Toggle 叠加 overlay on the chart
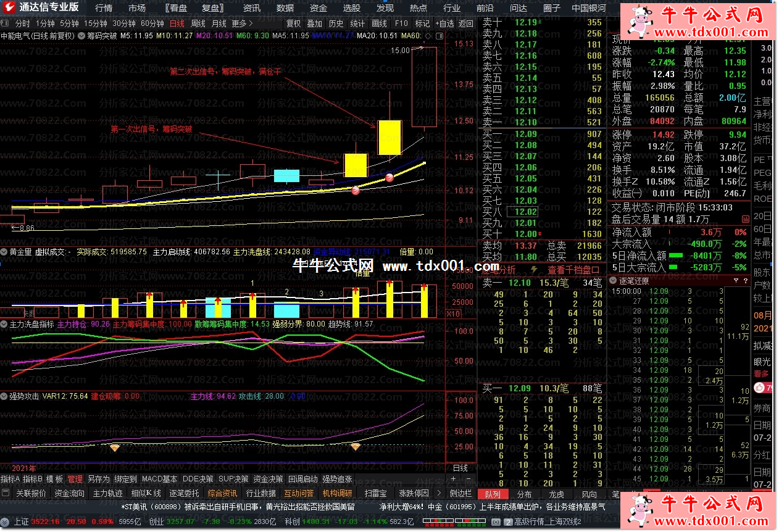 click(x=315, y=23)
